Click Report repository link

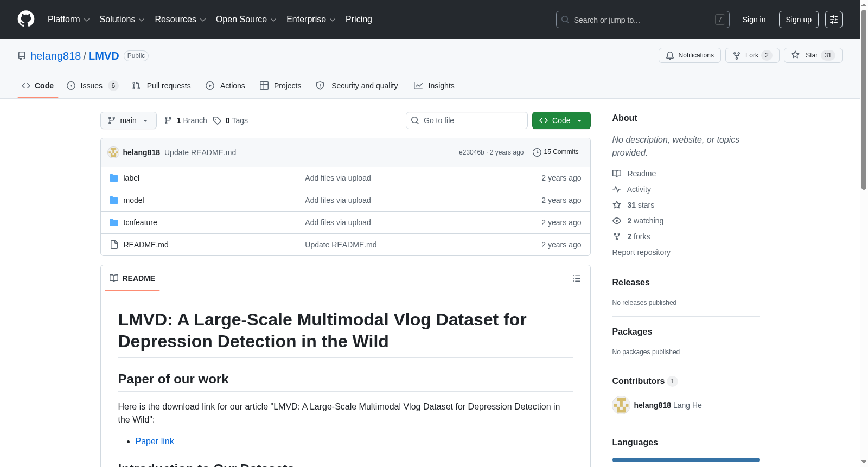tap(641, 252)
